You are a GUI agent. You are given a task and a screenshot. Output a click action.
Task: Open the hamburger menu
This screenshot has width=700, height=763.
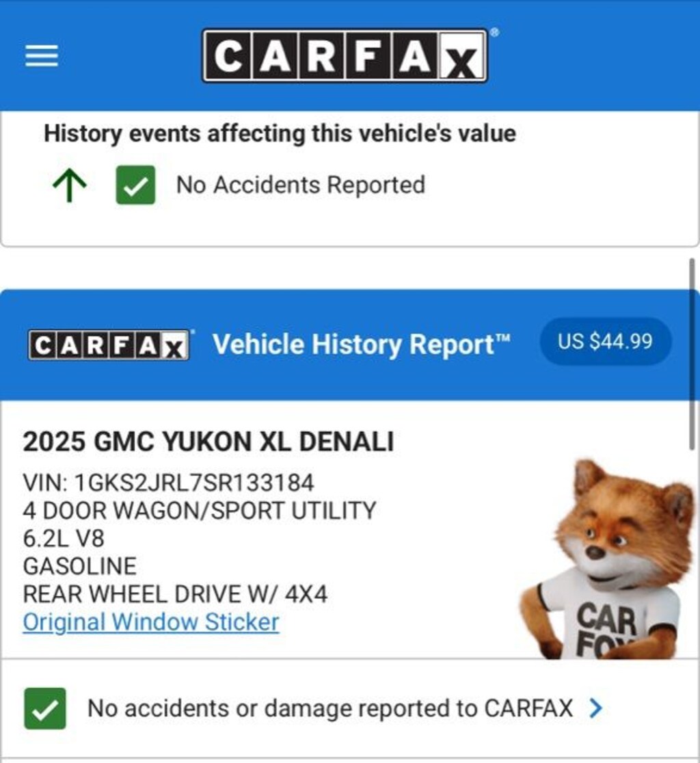42,56
